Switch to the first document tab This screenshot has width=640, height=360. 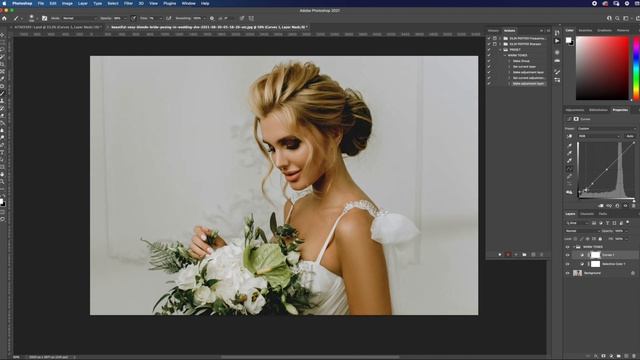(x=57, y=27)
